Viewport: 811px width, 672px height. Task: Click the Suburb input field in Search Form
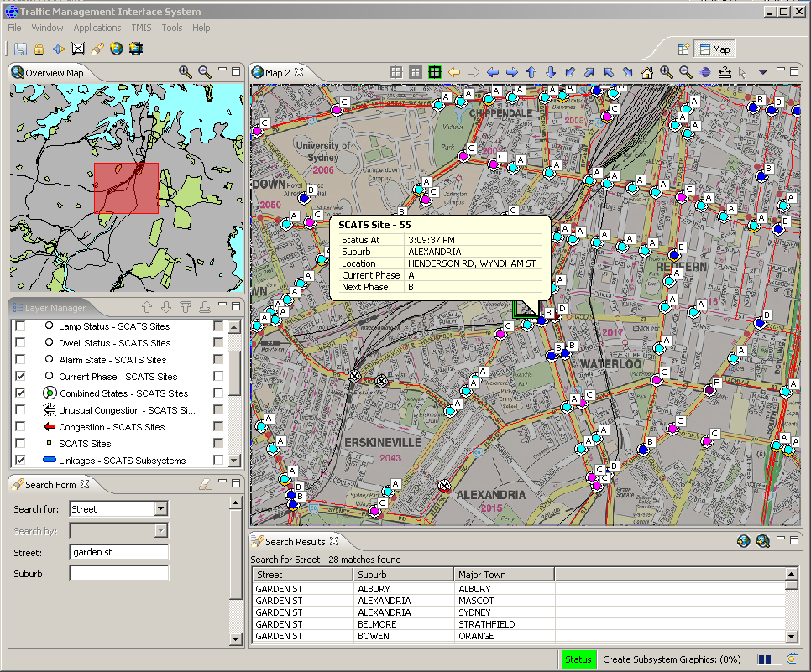click(x=118, y=574)
